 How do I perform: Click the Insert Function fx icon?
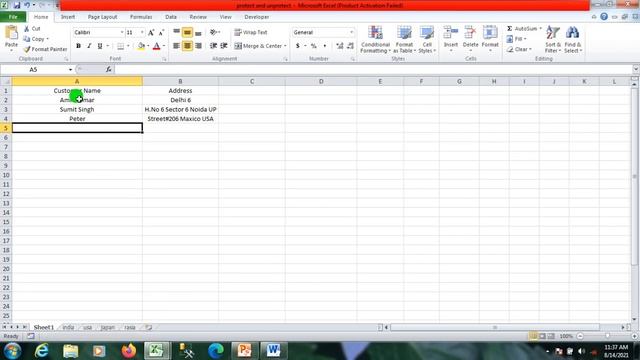tap(108, 69)
